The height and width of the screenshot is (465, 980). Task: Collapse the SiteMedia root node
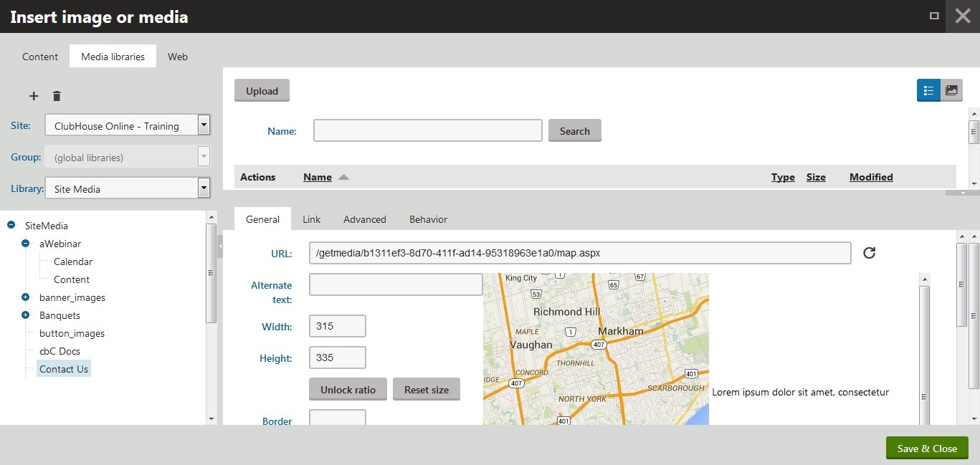(11, 226)
